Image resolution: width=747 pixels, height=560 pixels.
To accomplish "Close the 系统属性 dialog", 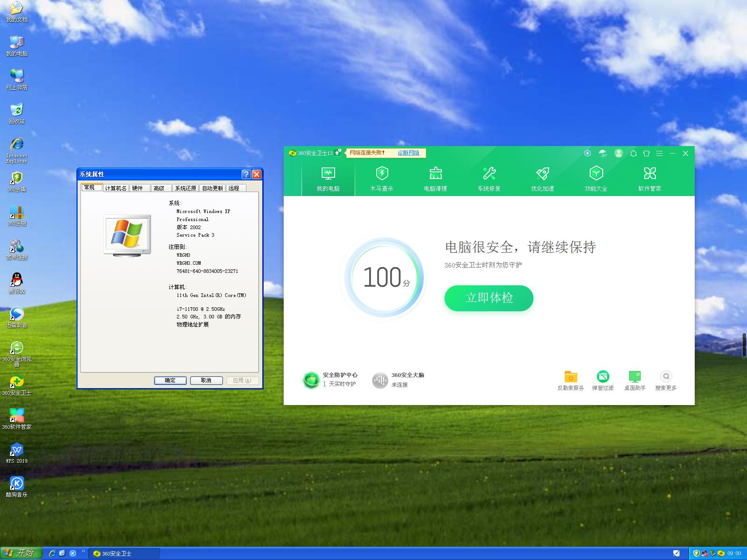I will pos(257,174).
